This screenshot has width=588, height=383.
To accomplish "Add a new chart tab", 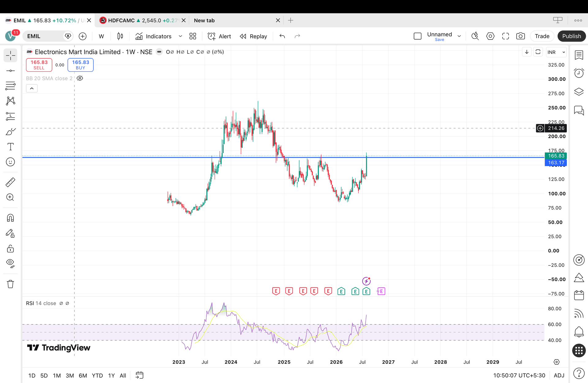I will pyautogui.click(x=291, y=21).
